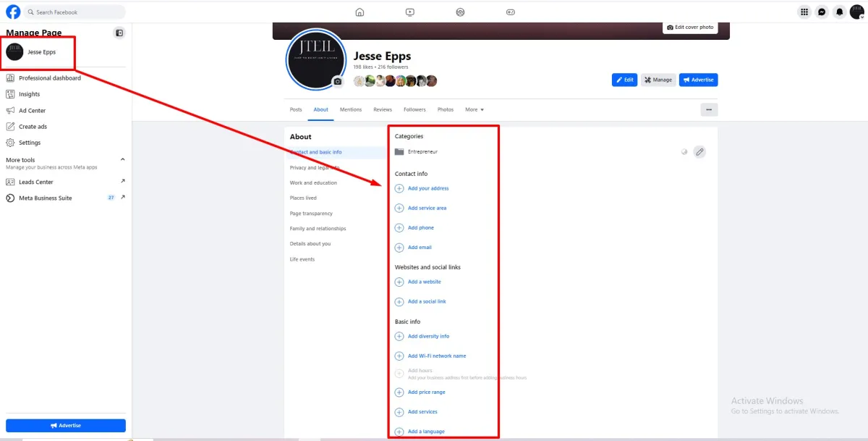Click the blue Advertise button in sidebar
The image size is (868, 441).
click(x=66, y=425)
